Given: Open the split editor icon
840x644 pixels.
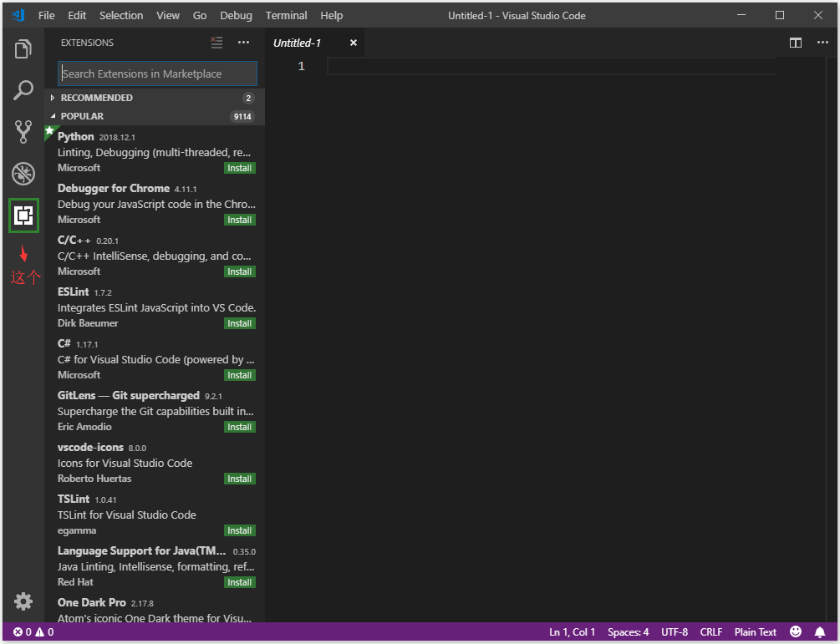Looking at the screenshot, I should tap(794, 43).
